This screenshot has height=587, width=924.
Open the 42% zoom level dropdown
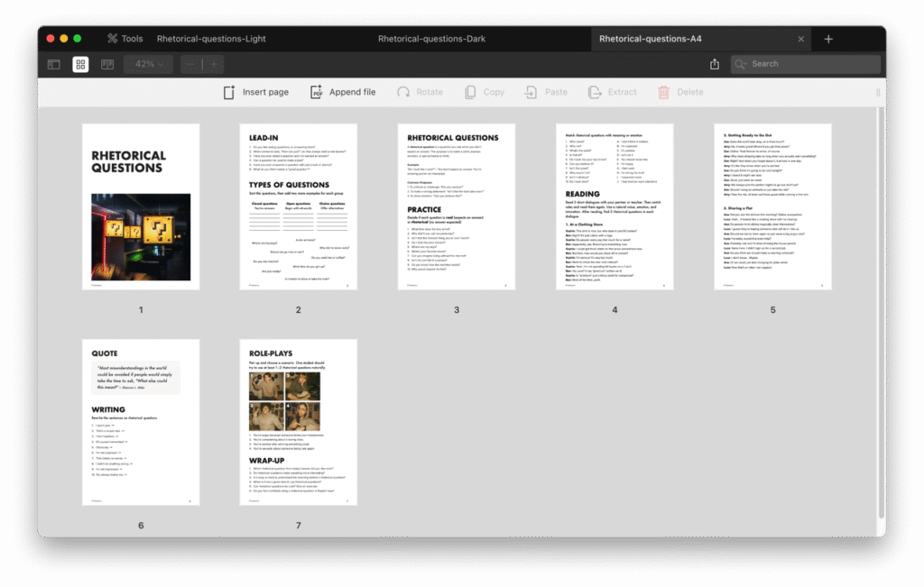(x=148, y=64)
